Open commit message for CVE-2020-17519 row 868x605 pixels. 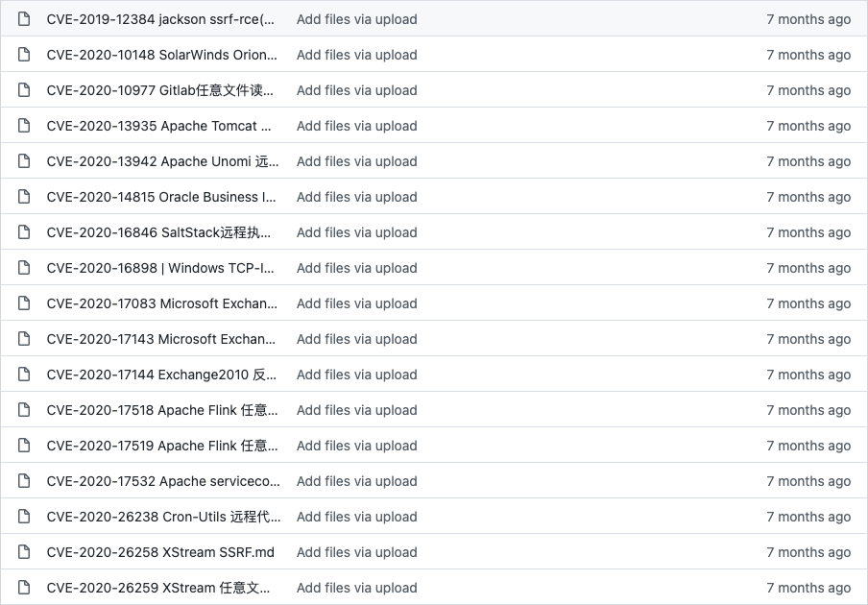pyautogui.click(x=357, y=446)
